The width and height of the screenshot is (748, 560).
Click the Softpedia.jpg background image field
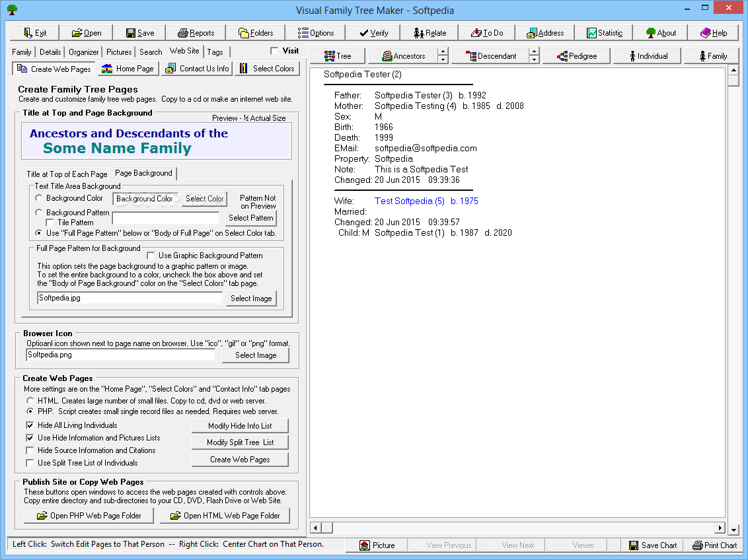point(130,298)
